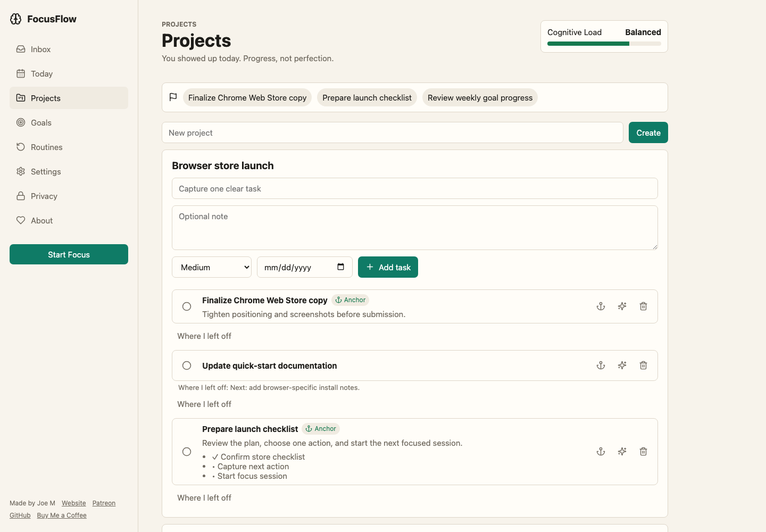Click the Today calendar icon in sidebar

point(21,73)
